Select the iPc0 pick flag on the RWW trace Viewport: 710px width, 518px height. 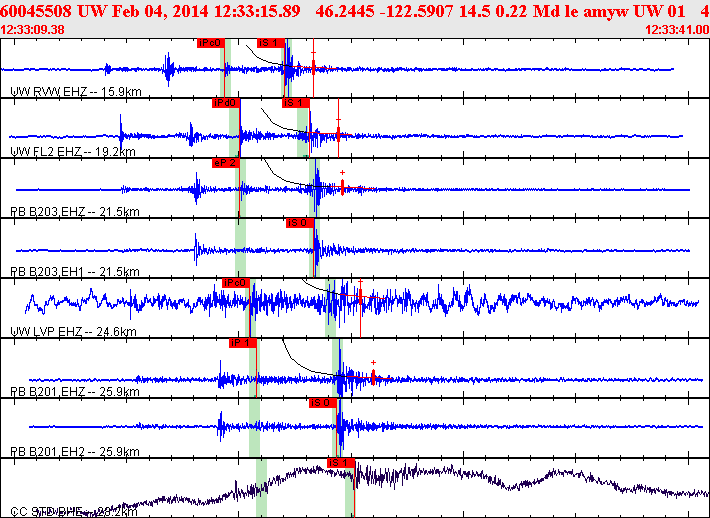pyautogui.click(x=211, y=43)
